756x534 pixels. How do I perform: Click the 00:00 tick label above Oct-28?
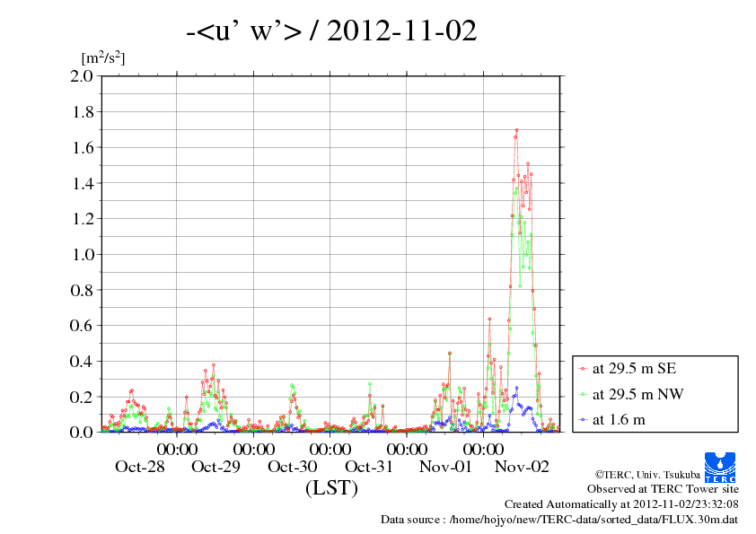coord(177,450)
